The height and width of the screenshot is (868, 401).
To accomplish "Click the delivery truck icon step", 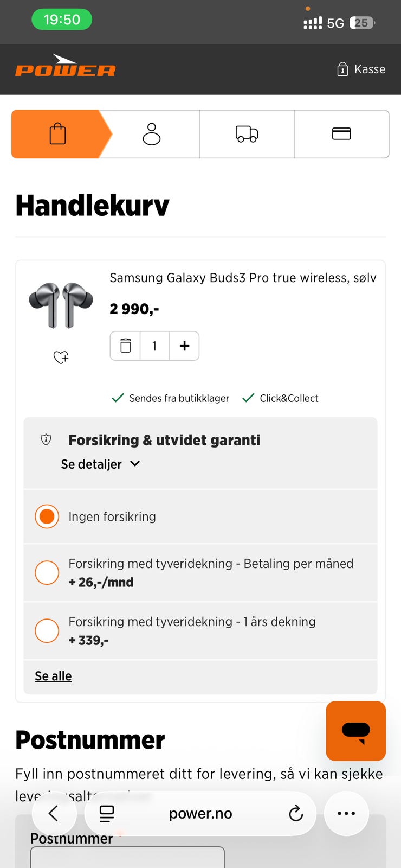I will 247,134.
